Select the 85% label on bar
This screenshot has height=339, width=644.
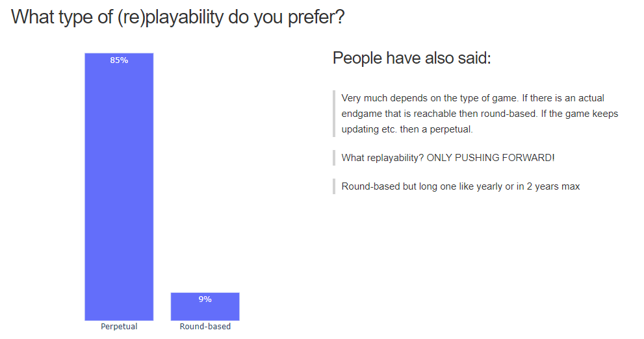pyautogui.click(x=119, y=60)
